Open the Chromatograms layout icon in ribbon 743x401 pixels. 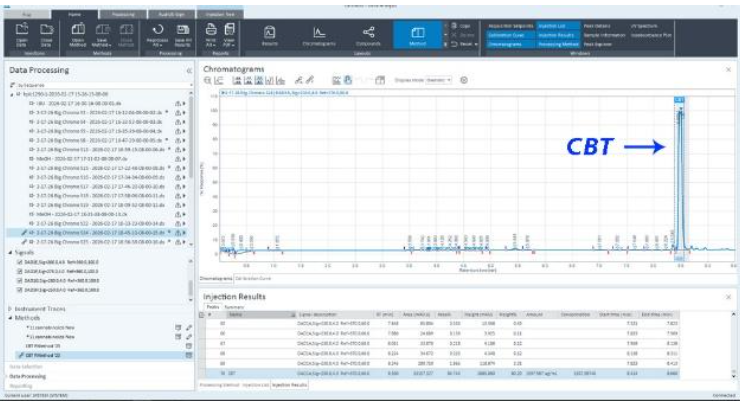[320, 36]
